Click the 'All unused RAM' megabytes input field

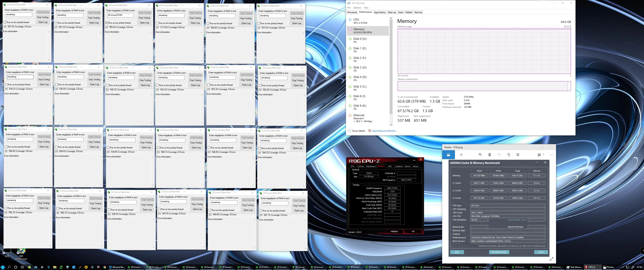pos(120,15)
